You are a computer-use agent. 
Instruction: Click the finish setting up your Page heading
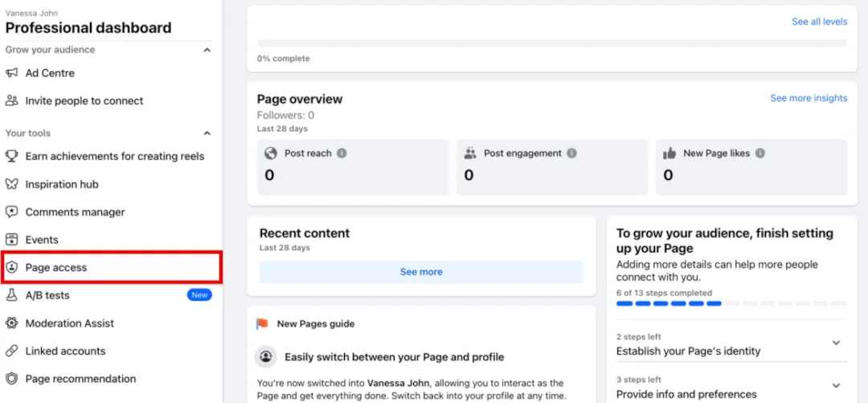[x=725, y=241]
